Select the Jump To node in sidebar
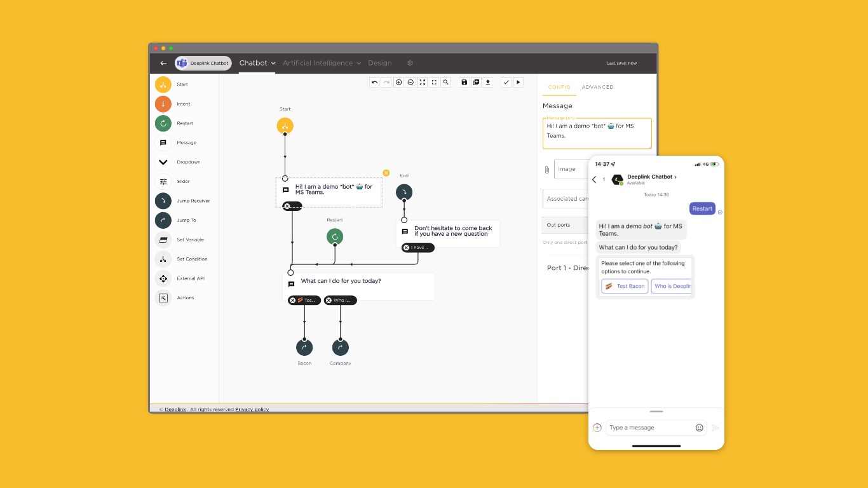 tap(163, 220)
